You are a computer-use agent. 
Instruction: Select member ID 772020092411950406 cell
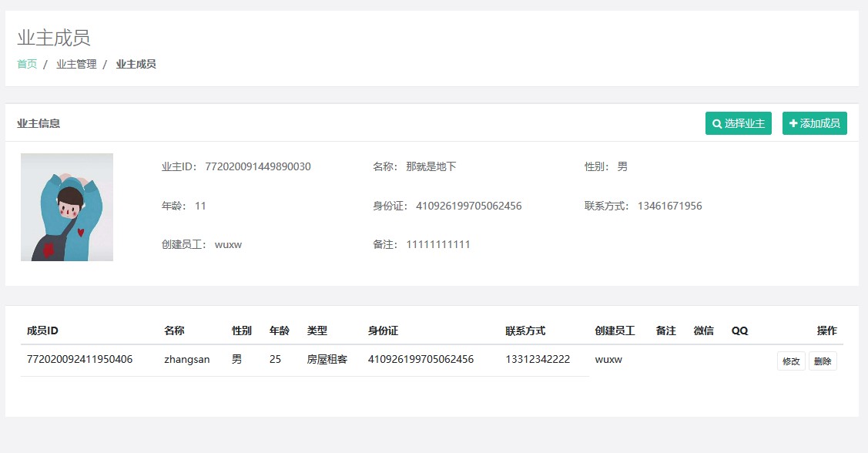pyautogui.click(x=79, y=359)
